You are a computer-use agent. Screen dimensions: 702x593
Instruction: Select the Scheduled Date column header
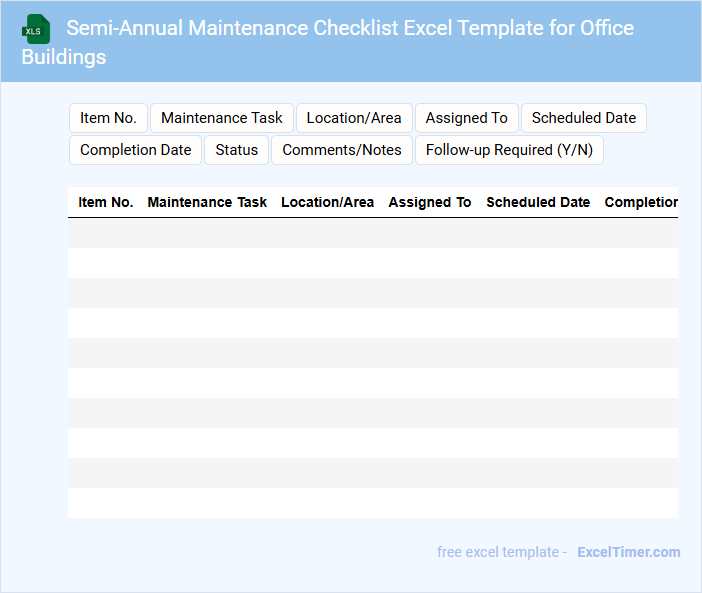(538, 202)
